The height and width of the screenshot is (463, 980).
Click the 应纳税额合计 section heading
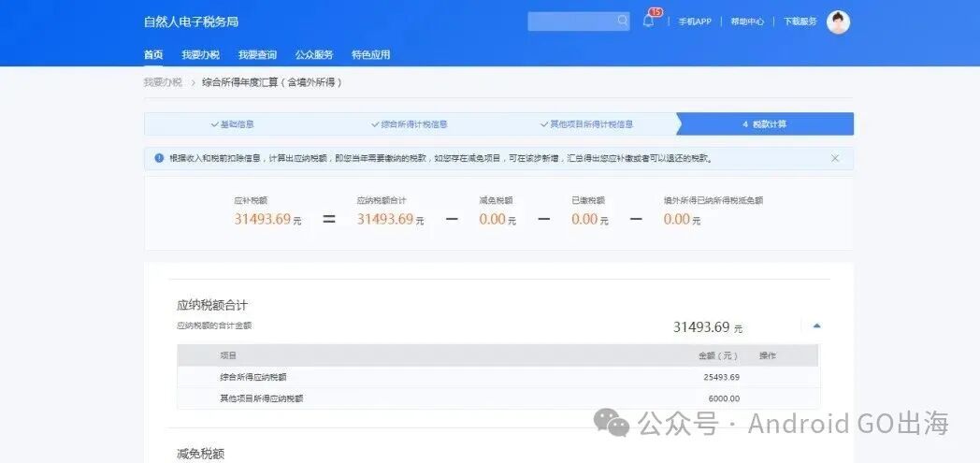212,306
